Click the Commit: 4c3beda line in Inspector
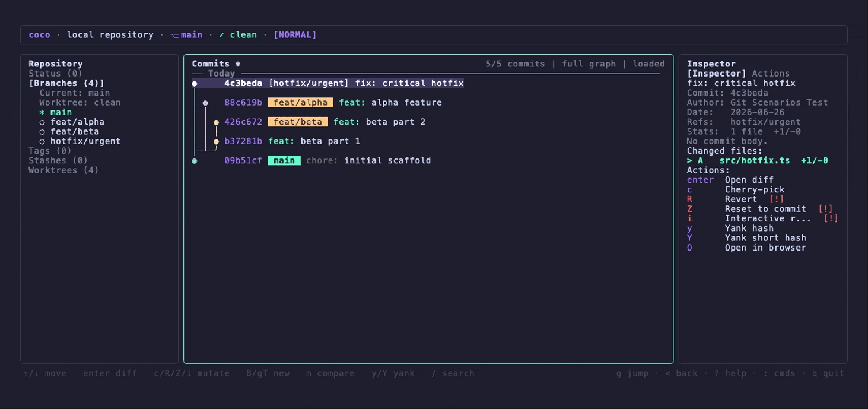 727,93
